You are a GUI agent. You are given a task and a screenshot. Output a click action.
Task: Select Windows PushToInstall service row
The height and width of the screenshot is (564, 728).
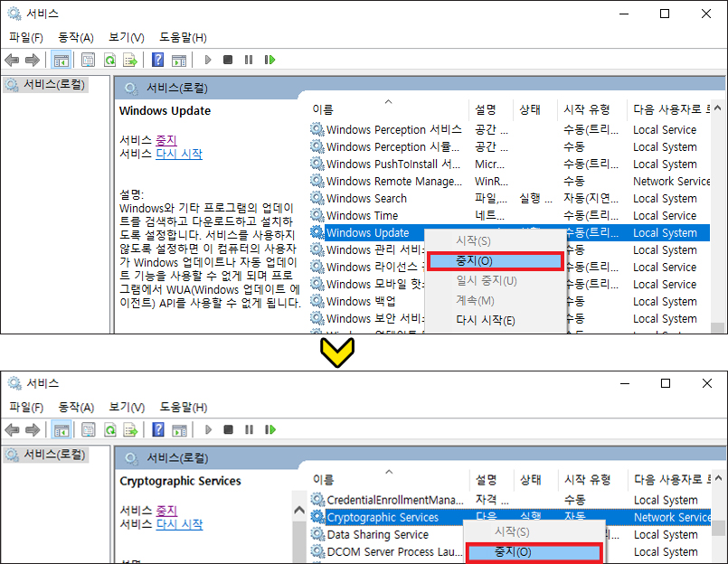click(x=510, y=164)
